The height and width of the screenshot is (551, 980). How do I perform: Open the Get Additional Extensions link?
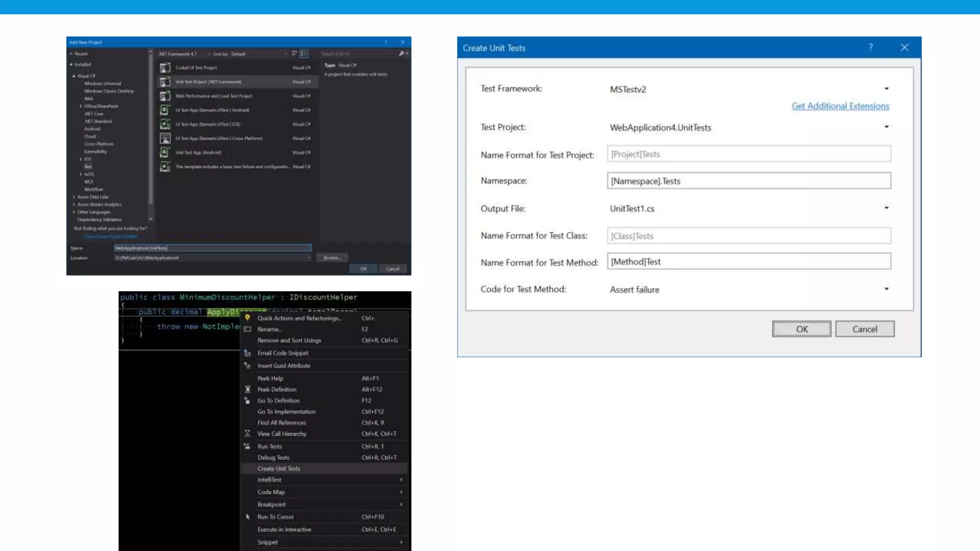tap(840, 106)
